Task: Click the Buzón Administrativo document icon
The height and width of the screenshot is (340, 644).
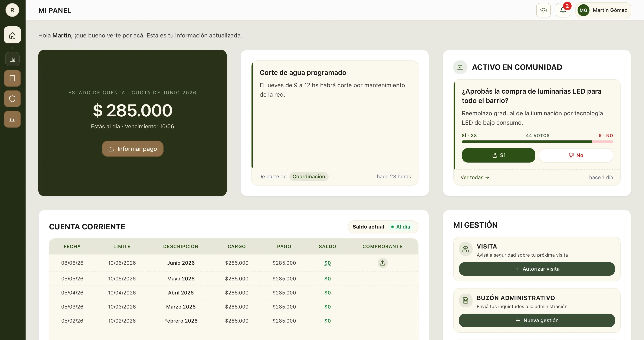Action: [466, 300]
